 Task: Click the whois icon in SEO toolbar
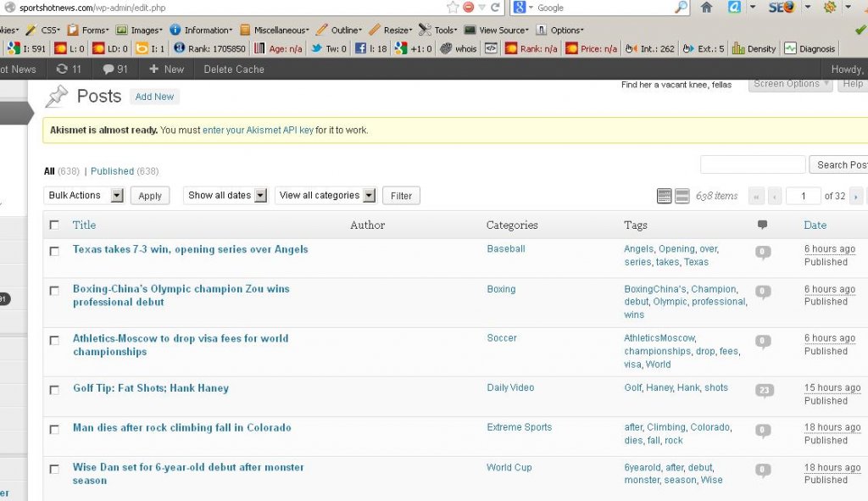click(x=459, y=48)
